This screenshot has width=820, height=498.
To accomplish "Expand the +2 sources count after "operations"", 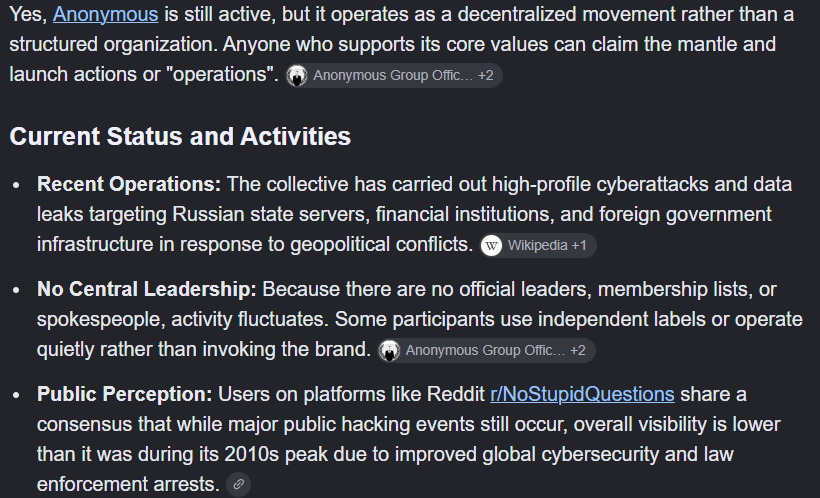I will 485,76.
